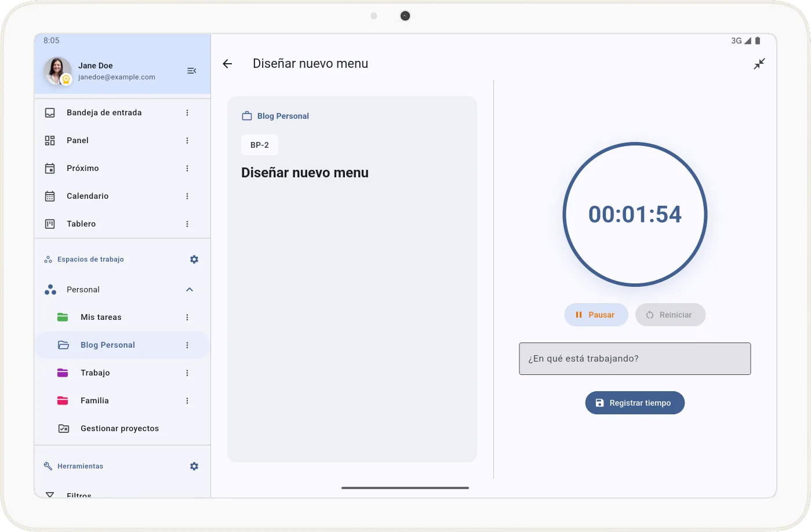The width and height of the screenshot is (811, 532).
Task: Click the 00:01:54 timer dial
Action: point(635,214)
